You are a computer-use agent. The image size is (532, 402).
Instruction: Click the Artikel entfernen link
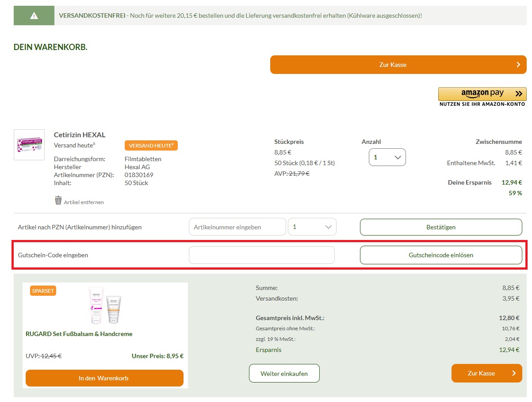pyautogui.click(x=84, y=202)
